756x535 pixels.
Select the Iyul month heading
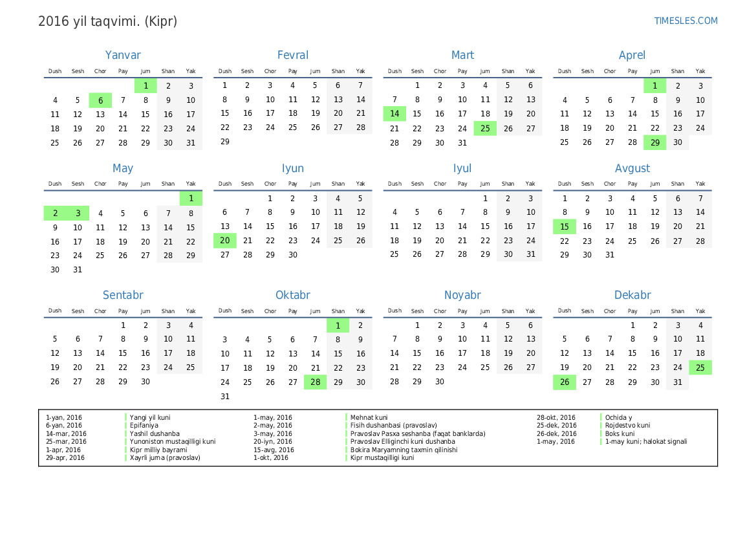pyautogui.click(x=462, y=168)
